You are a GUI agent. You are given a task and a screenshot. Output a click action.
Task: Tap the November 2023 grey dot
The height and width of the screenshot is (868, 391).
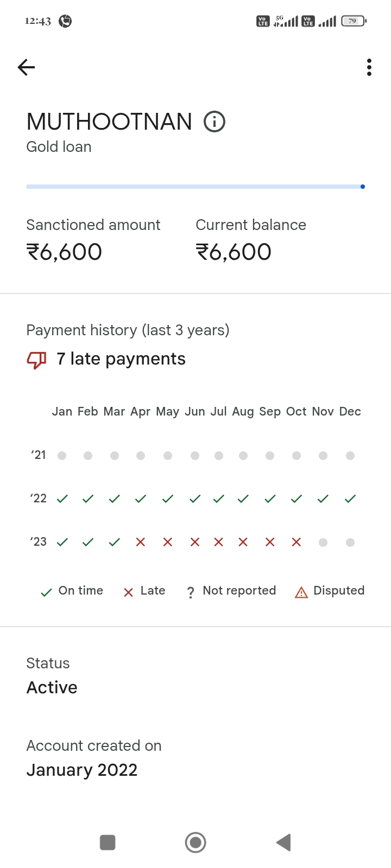[323, 542]
